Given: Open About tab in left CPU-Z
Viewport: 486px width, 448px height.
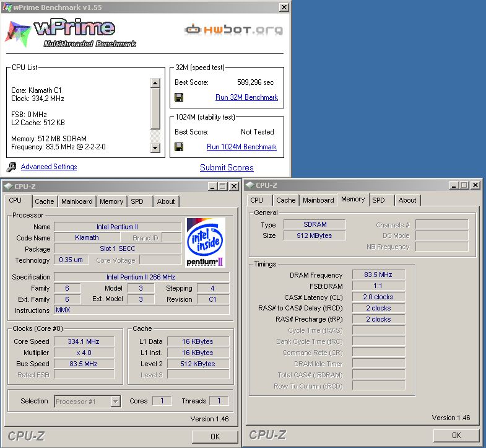Looking at the screenshot, I should point(166,201).
